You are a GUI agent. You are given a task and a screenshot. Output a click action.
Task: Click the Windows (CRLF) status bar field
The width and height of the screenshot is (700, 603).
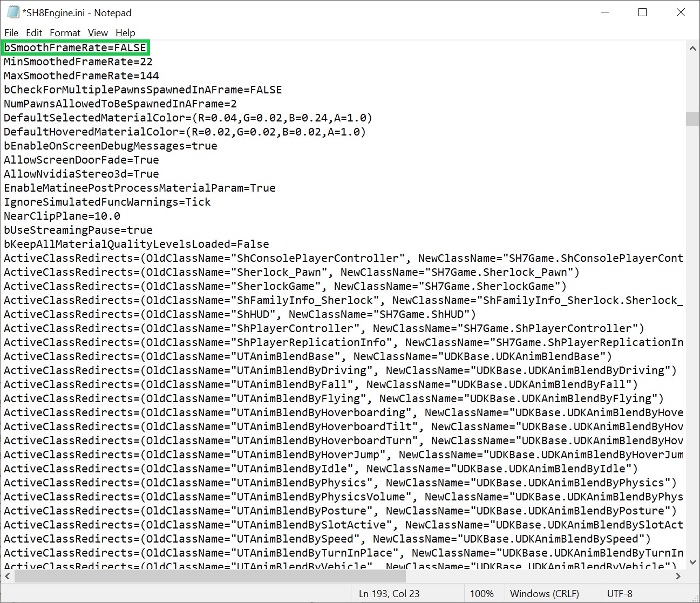pos(544,593)
